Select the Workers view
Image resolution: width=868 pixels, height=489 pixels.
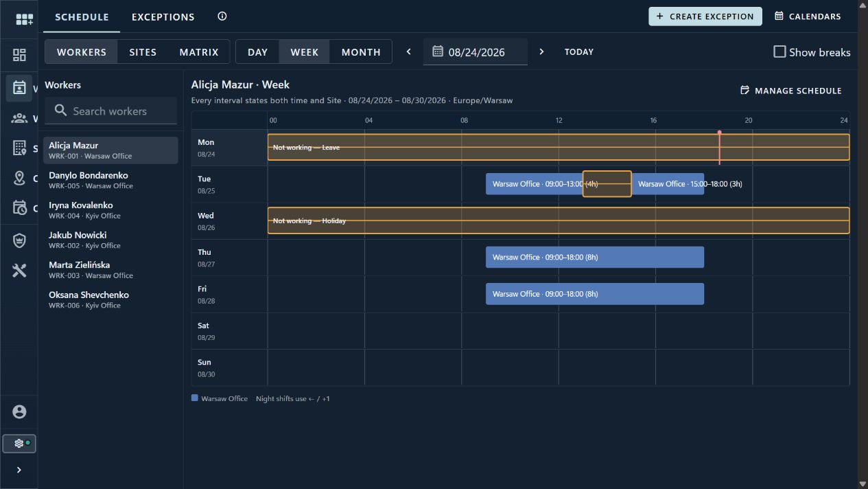(82, 52)
